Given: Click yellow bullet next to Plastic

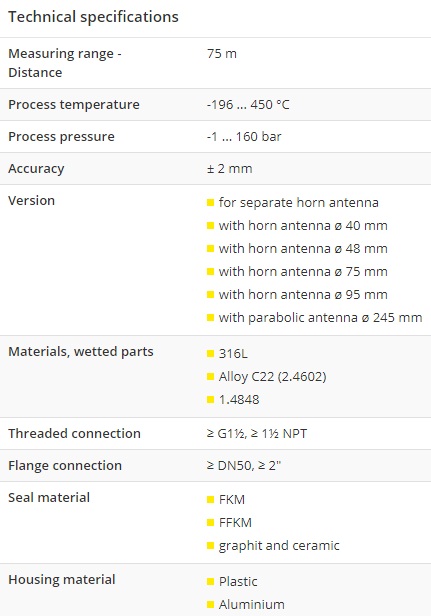Looking at the screenshot, I should pos(210,581).
